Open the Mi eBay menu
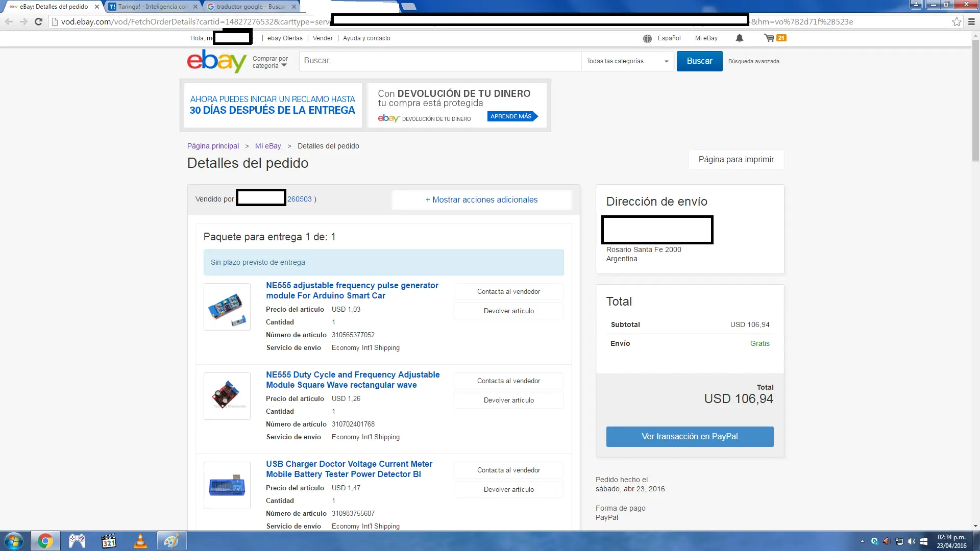 (706, 38)
